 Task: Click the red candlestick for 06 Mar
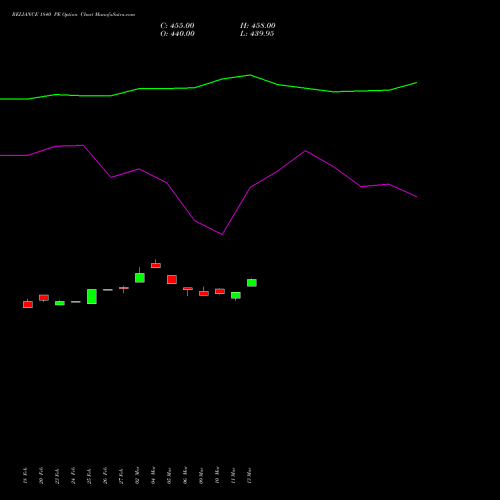188,289
